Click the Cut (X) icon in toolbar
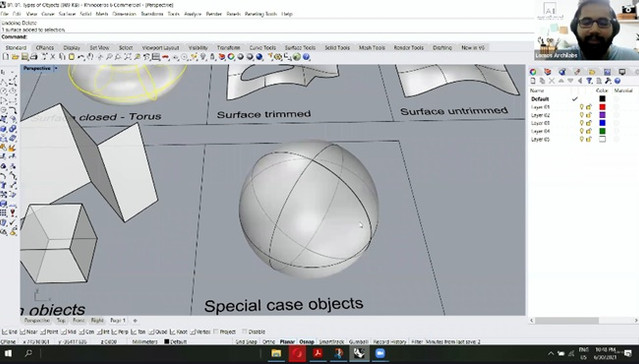639x364 pixels. click(x=53, y=57)
